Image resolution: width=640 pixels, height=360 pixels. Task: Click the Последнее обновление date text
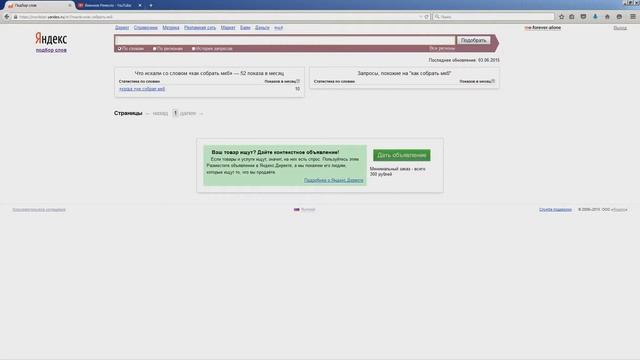click(464, 60)
